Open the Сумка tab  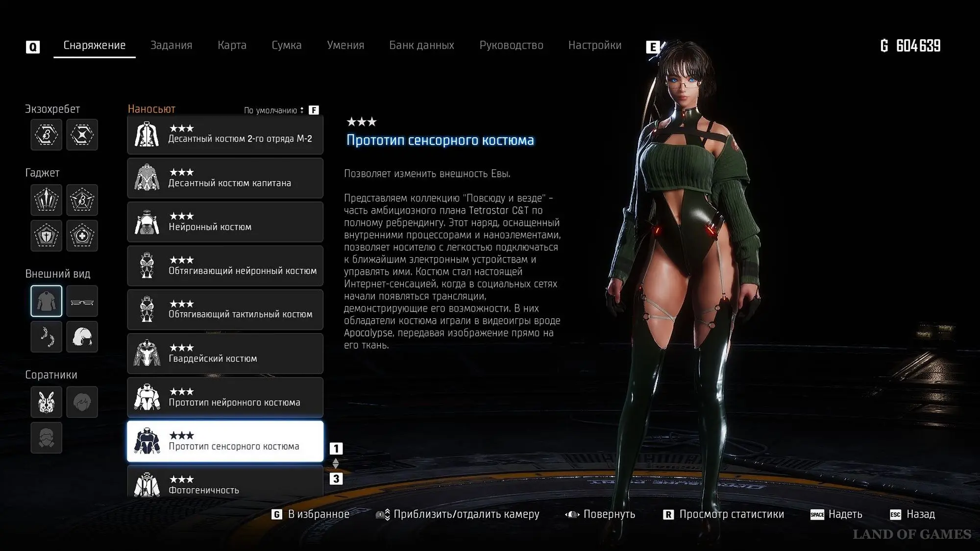click(287, 46)
